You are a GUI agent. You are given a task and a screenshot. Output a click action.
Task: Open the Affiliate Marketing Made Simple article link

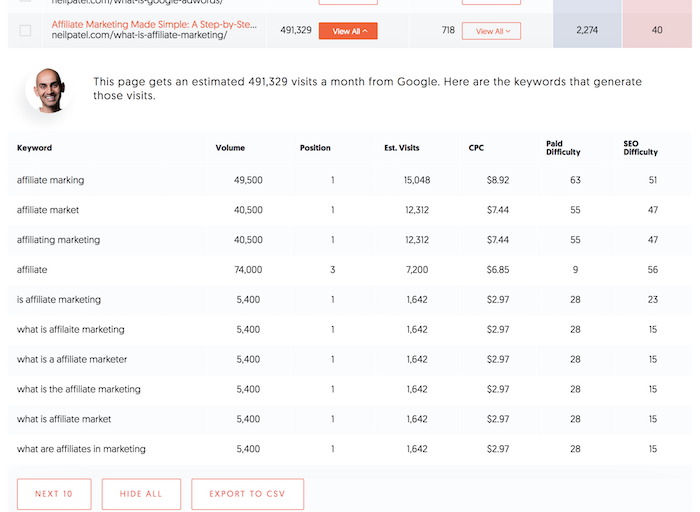point(154,25)
